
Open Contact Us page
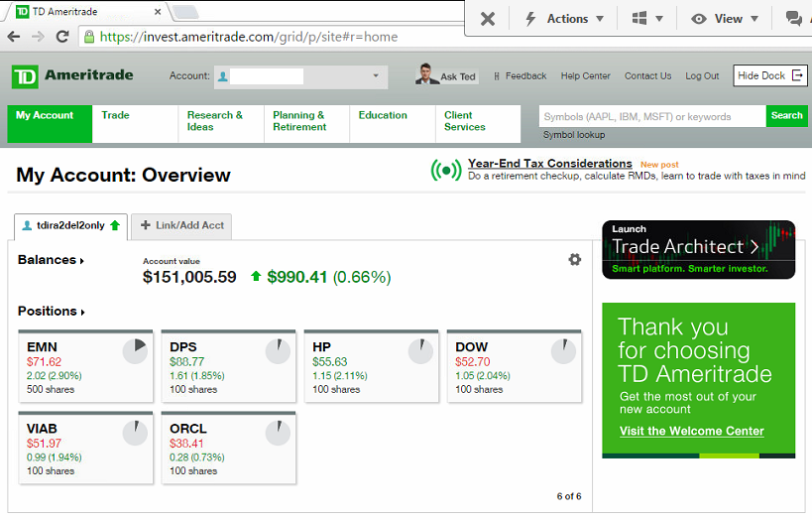pyautogui.click(x=647, y=75)
